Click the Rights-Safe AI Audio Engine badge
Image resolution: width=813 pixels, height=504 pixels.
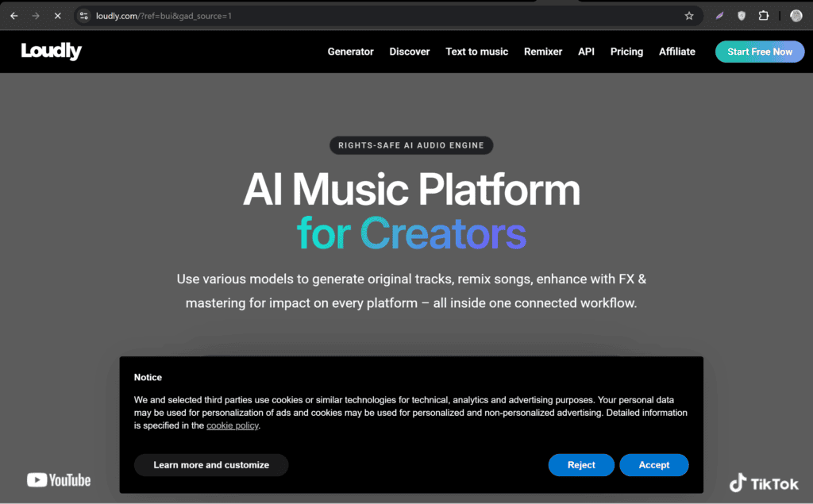411,145
